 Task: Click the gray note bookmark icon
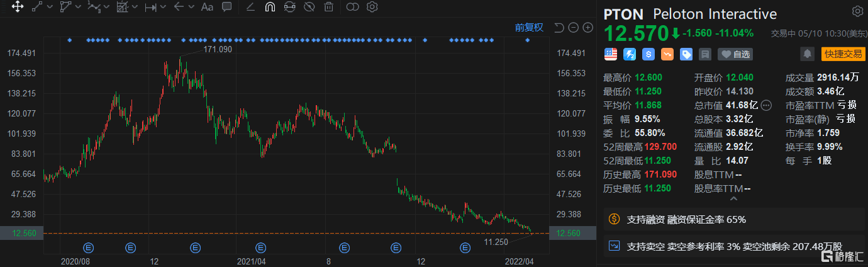(x=705, y=54)
